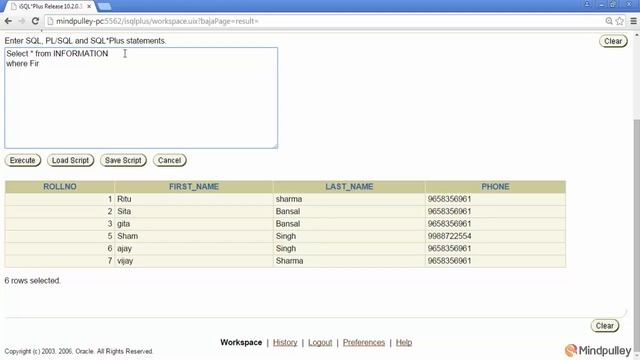Viewport: 640px width, 360px height.
Task: Click last name Sharma in vijay's row
Action: (349, 261)
